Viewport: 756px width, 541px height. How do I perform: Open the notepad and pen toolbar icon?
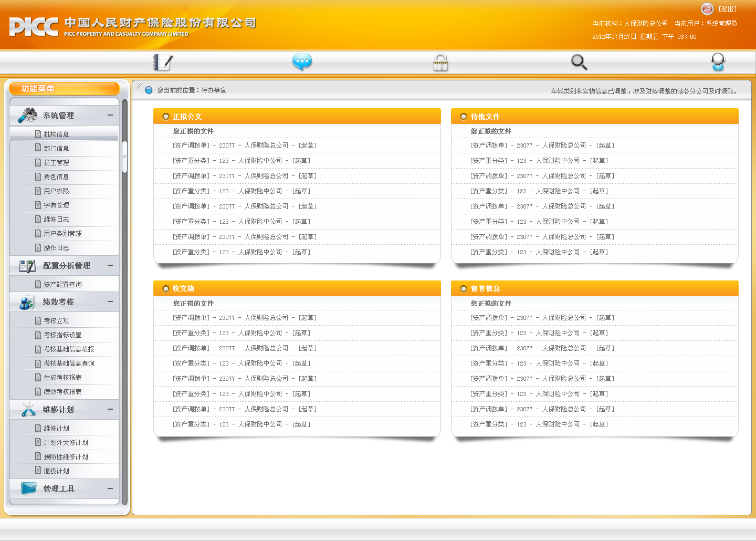pos(163,63)
